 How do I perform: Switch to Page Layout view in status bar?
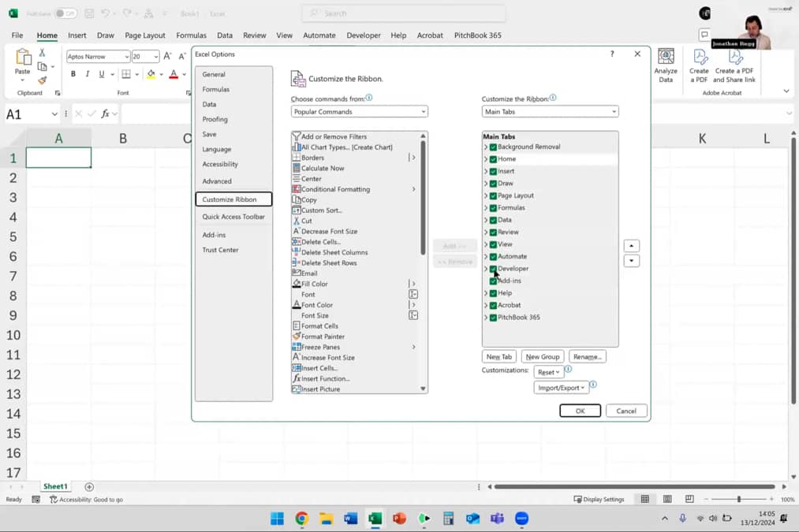[667, 499]
